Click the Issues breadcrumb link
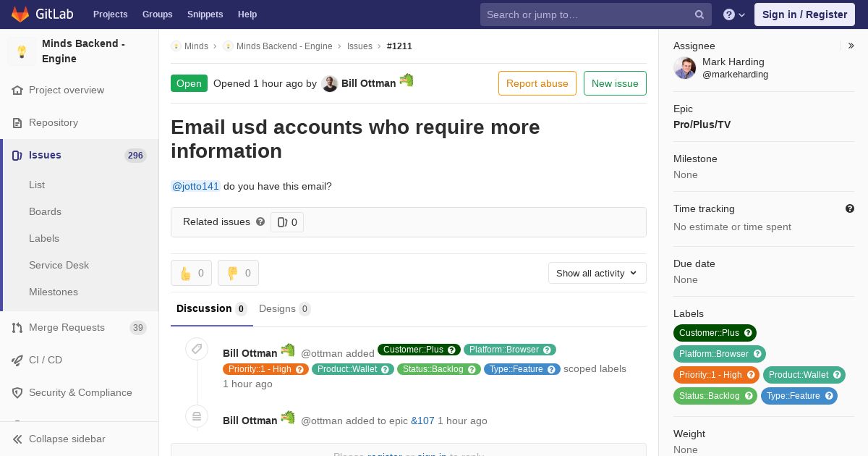The image size is (868, 456). [359, 46]
